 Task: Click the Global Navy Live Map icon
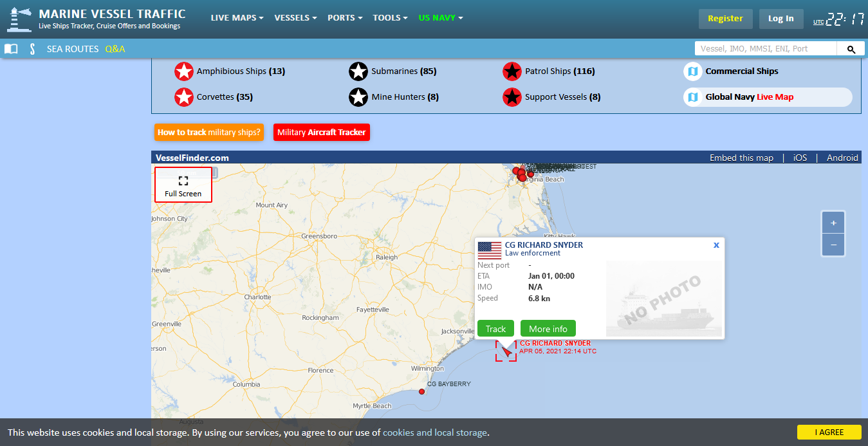[693, 97]
